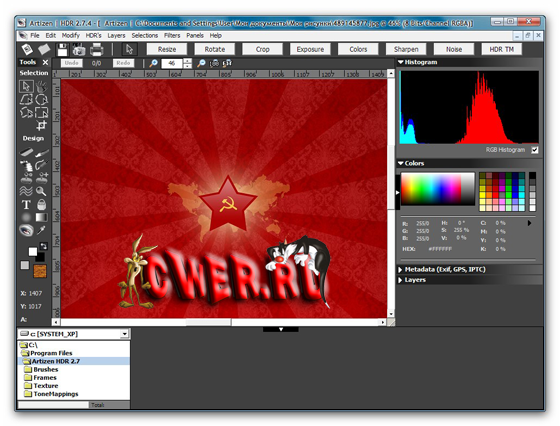Click the Exposure button
This screenshot has height=426, width=560.
310,49
